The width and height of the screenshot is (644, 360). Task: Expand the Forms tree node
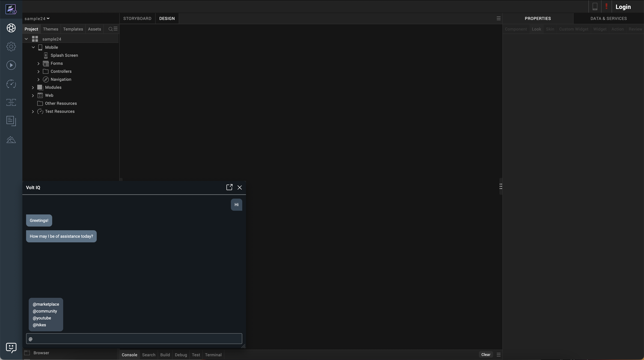[x=39, y=63]
